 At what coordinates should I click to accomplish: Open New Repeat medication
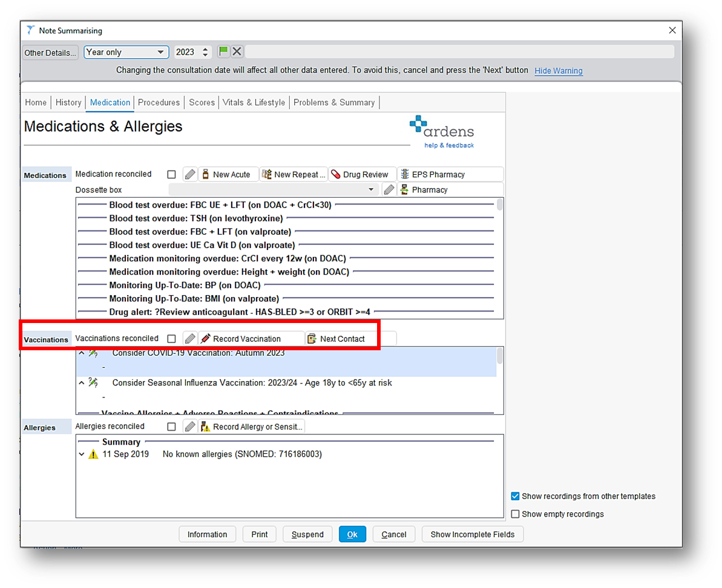294,174
